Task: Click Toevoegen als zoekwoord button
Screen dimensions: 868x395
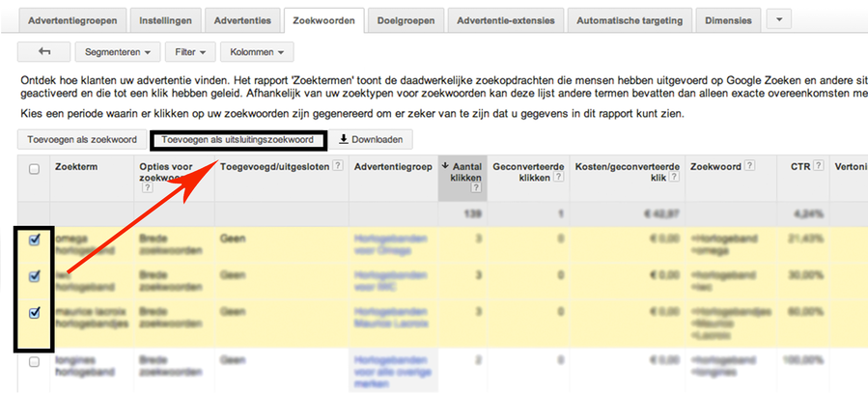Action: [81, 140]
